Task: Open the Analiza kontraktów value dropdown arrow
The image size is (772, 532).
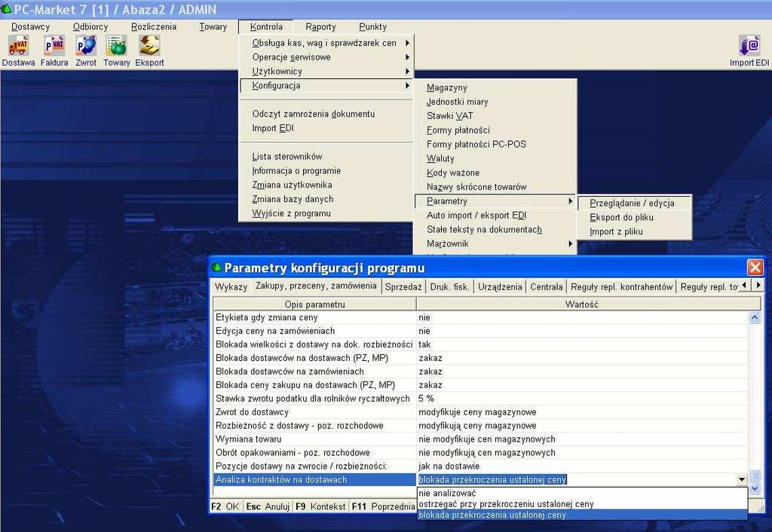Action: [x=742, y=479]
